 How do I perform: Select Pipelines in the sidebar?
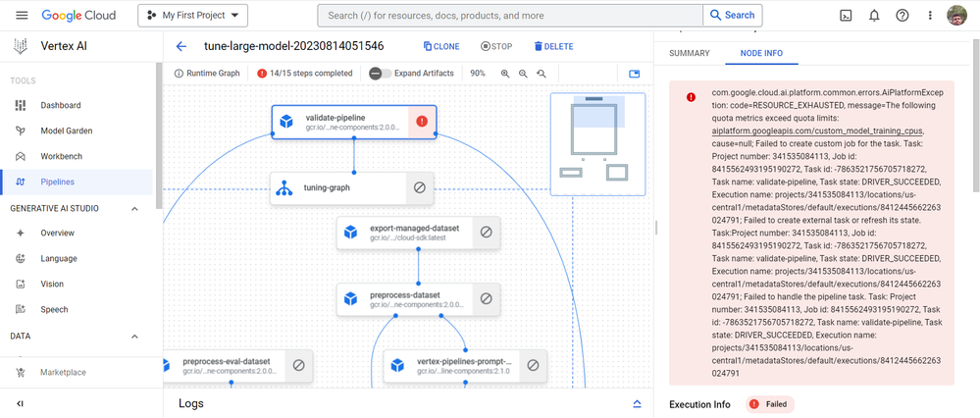77,182
